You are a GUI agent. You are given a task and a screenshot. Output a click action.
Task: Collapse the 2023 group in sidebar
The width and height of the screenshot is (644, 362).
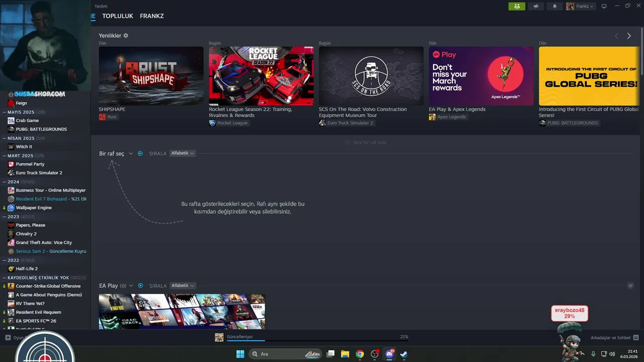pyautogui.click(x=4, y=217)
